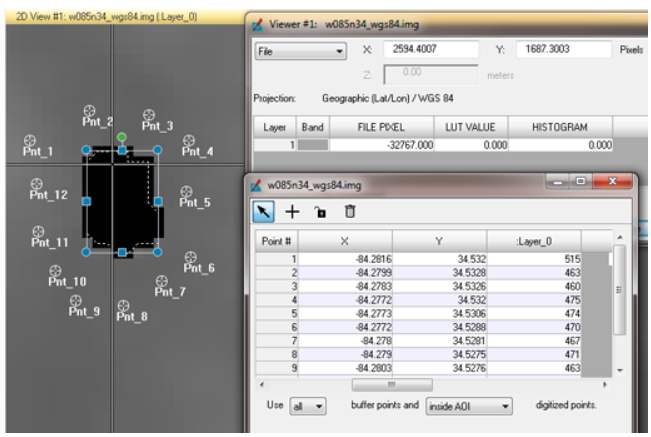Select the arrow pointer tool in point window

coord(263,211)
